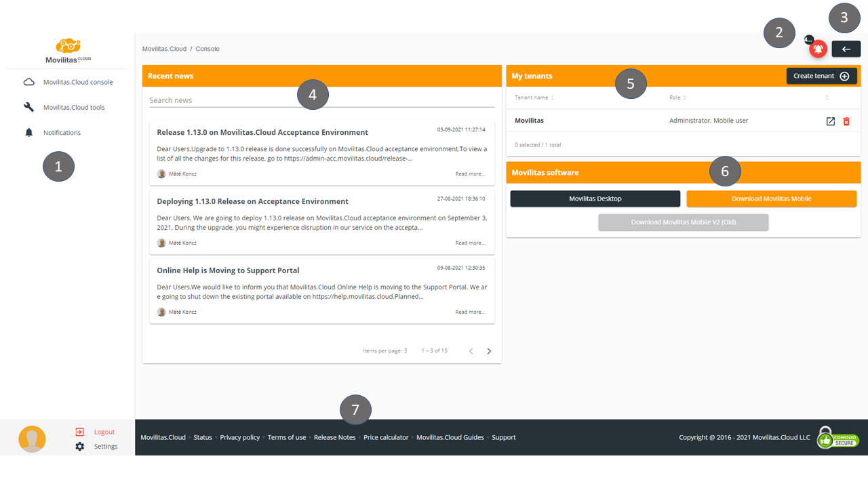
Task: Open the Movilitas tenant in new window
Action: pyautogui.click(x=831, y=121)
